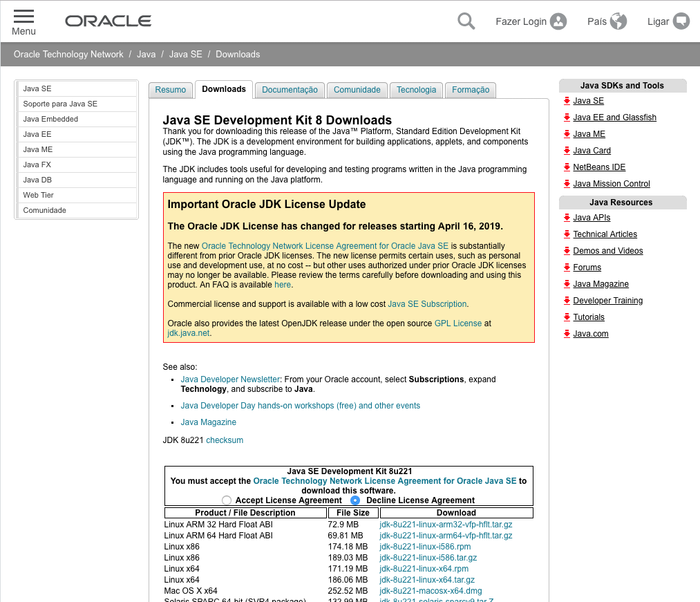Screen dimensions: 700x602
Task: Click the red arrow beside Java EE and Glassfish
Action: point(567,117)
